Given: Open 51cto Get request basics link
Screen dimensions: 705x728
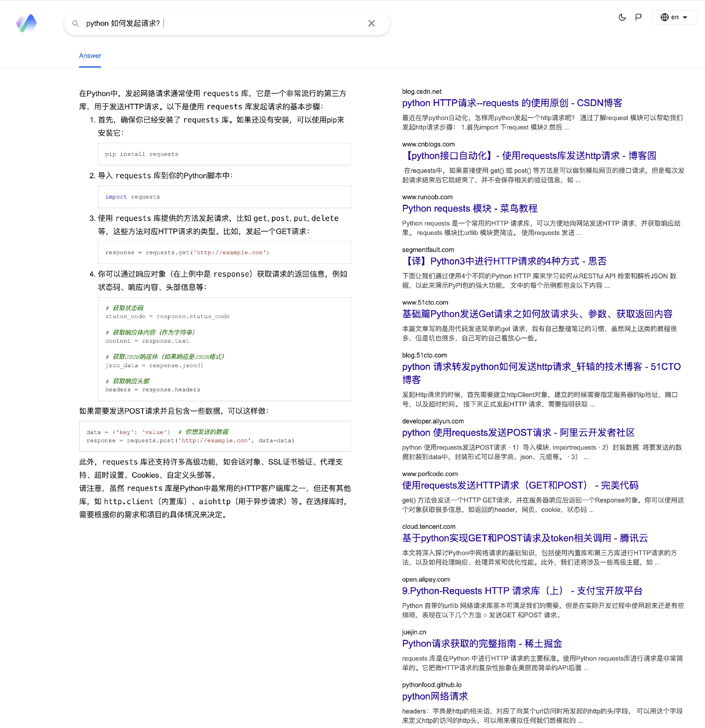Looking at the screenshot, I should 537,314.
